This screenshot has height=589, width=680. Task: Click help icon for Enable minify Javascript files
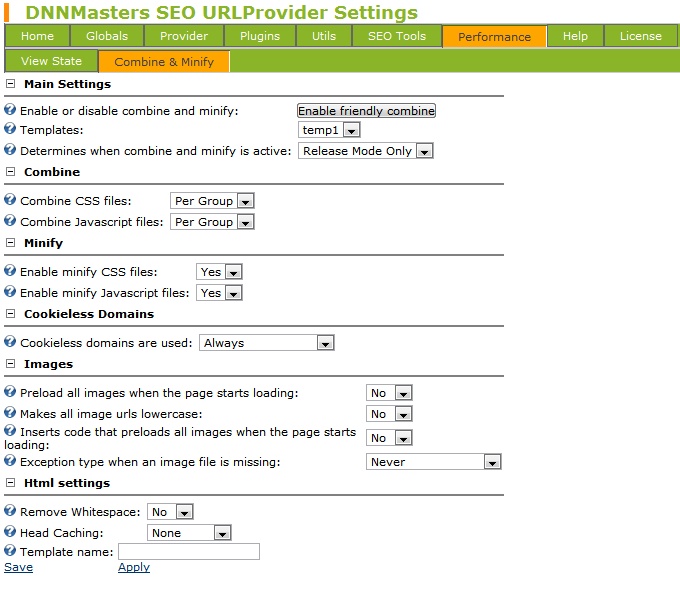point(10,291)
